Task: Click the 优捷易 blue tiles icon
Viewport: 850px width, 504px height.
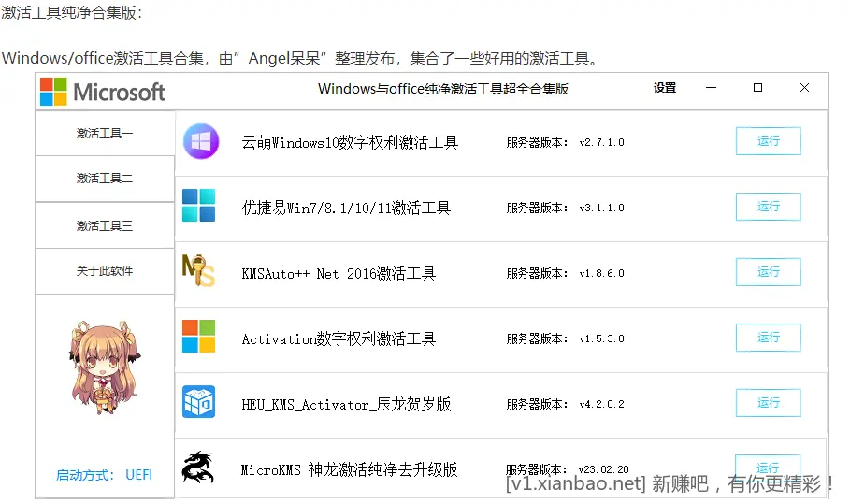Action: coord(199,206)
